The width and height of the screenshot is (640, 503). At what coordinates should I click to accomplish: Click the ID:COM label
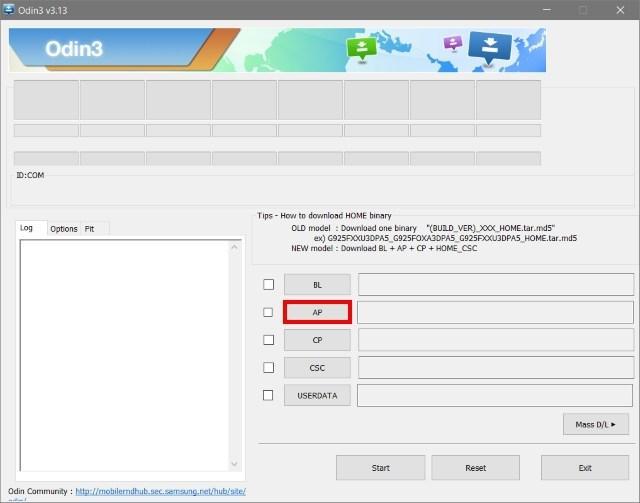(x=30, y=175)
